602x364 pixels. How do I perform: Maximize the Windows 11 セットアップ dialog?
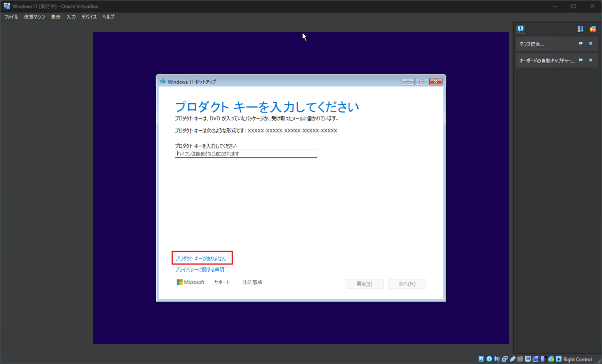point(422,82)
